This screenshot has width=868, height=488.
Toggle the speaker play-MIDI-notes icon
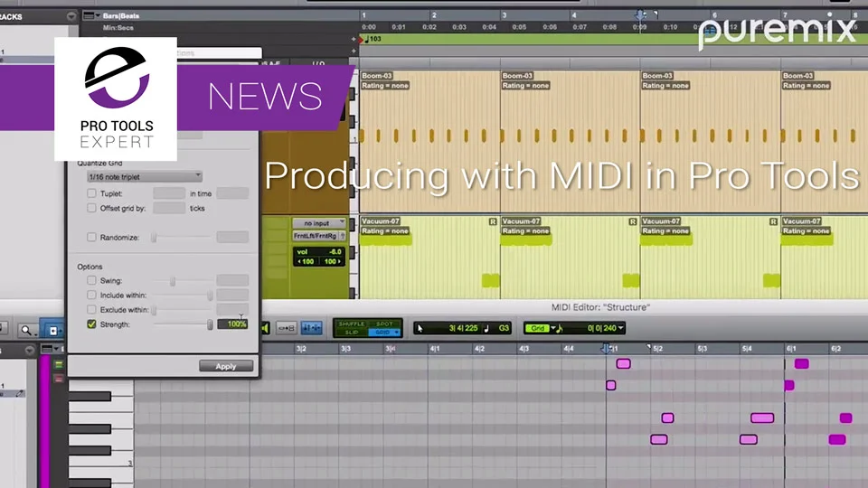coord(265,328)
